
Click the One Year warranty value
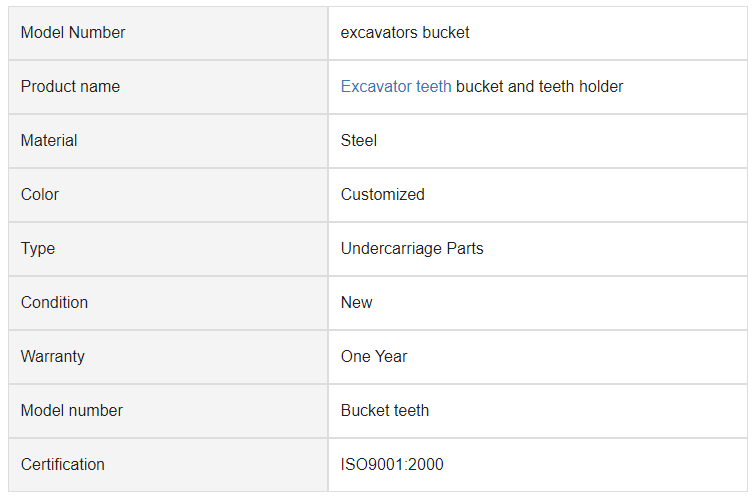(x=374, y=356)
